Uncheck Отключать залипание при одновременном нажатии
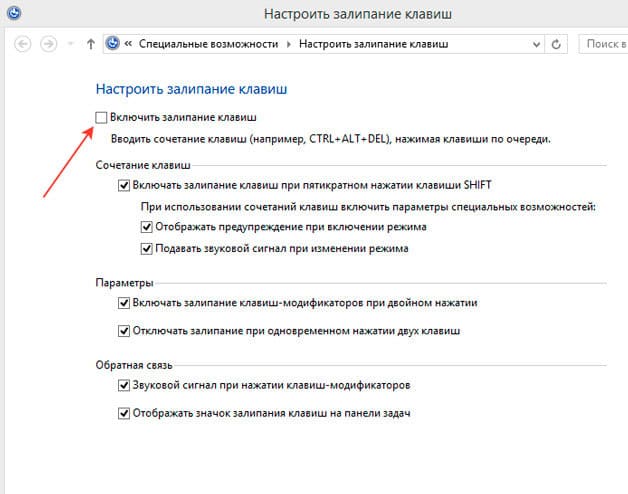Viewport: 628px width, 494px height. click(124, 330)
